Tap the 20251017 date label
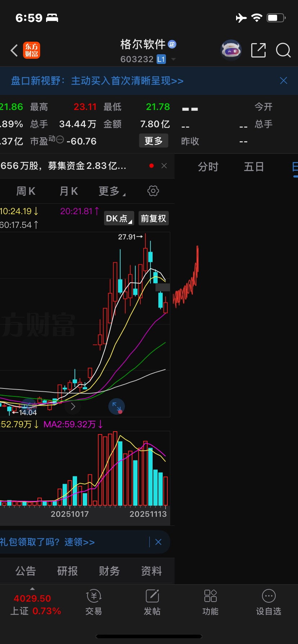 click(x=70, y=514)
